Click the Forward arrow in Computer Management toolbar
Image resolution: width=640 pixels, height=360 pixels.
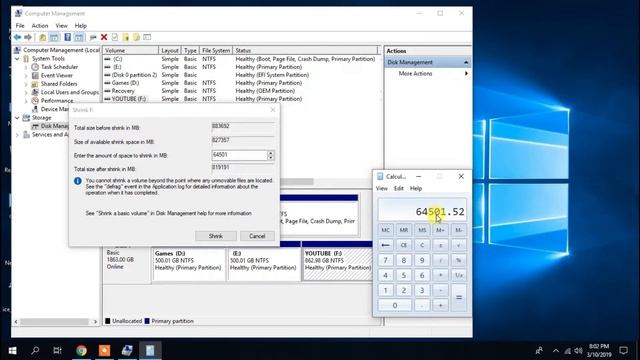[x=28, y=38]
